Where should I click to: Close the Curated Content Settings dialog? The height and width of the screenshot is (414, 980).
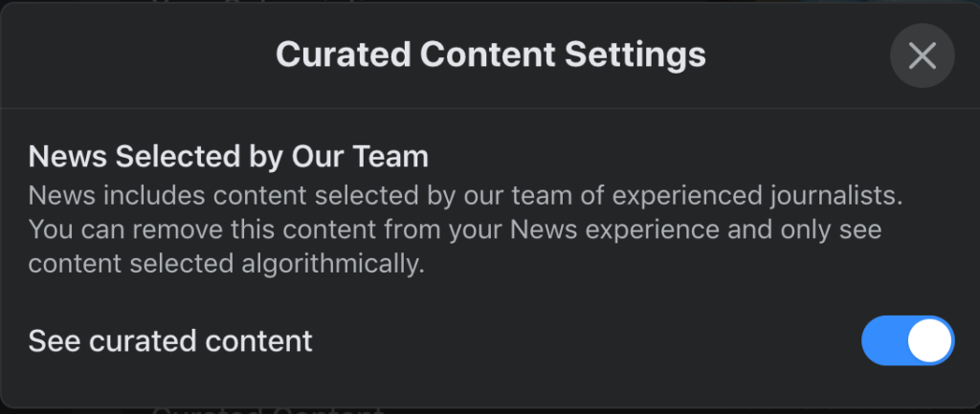coord(922,55)
